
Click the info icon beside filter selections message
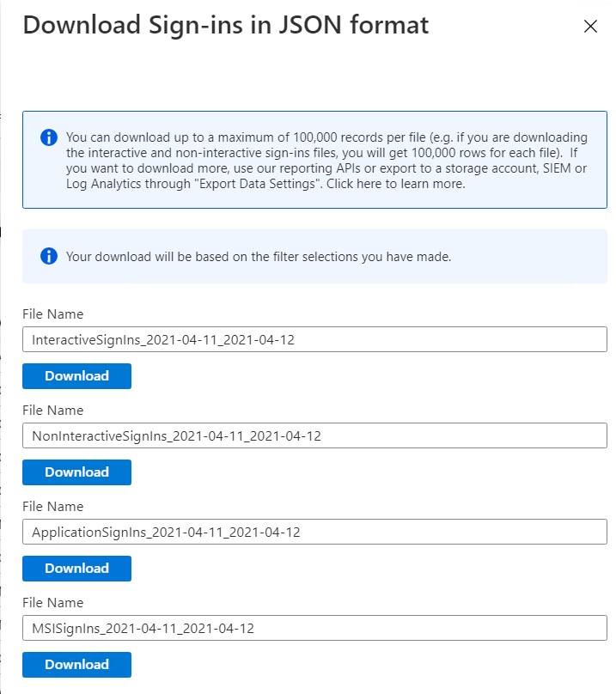49,256
